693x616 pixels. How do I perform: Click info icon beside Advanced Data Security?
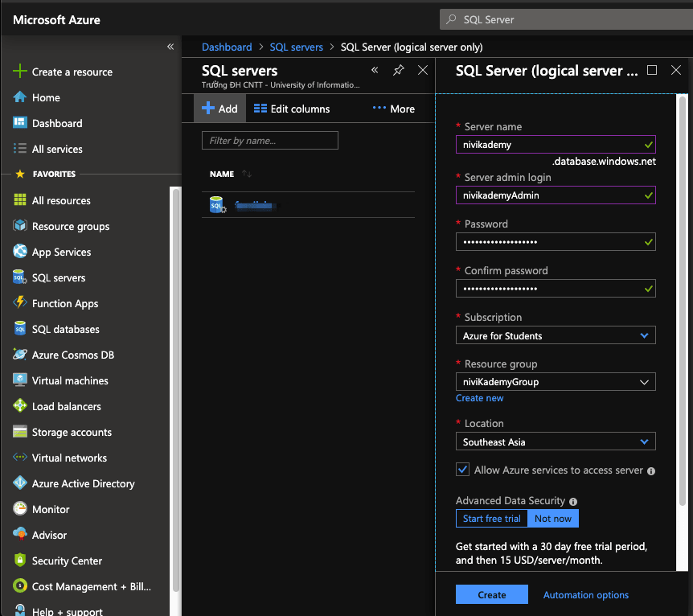tap(573, 502)
